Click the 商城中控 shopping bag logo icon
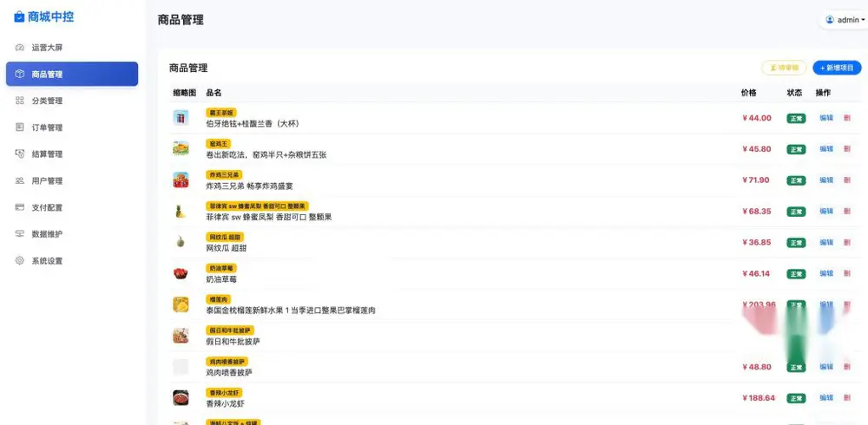 pos(19,17)
